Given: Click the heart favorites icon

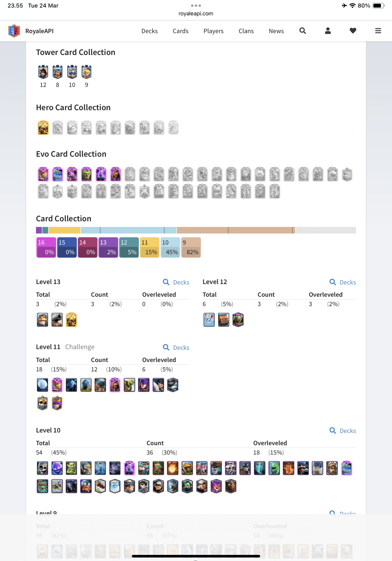Looking at the screenshot, I should [353, 31].
